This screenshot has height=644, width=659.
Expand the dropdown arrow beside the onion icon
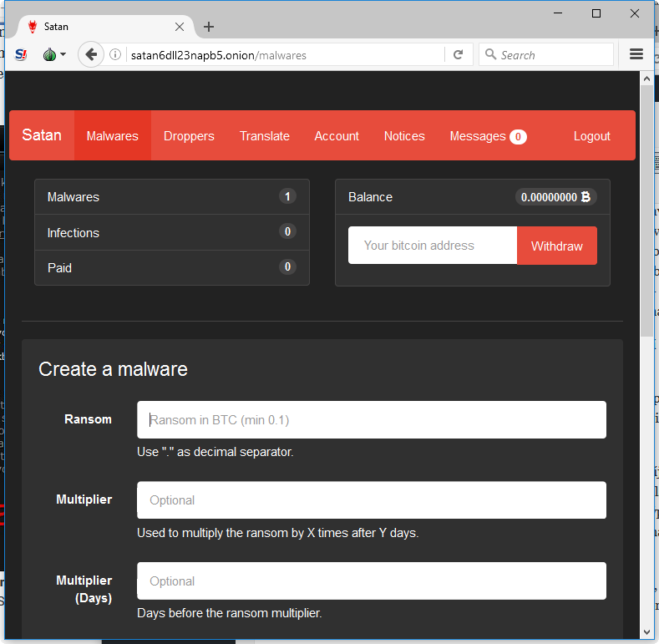pyautogui.click(x=63, y=54)
